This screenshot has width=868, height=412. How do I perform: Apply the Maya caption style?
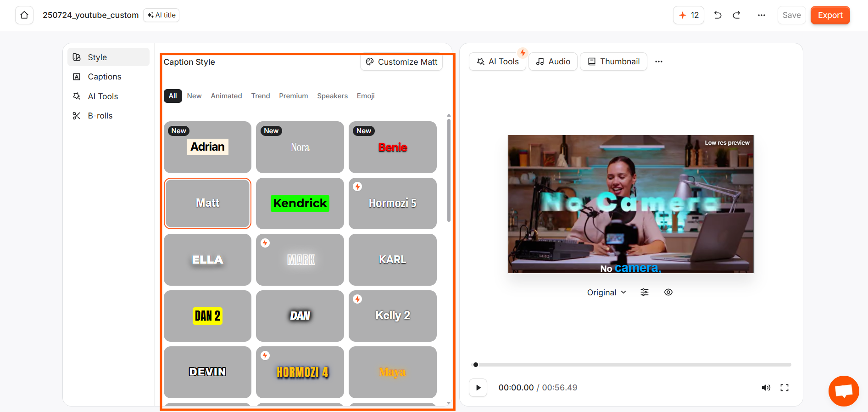(393, 372)
